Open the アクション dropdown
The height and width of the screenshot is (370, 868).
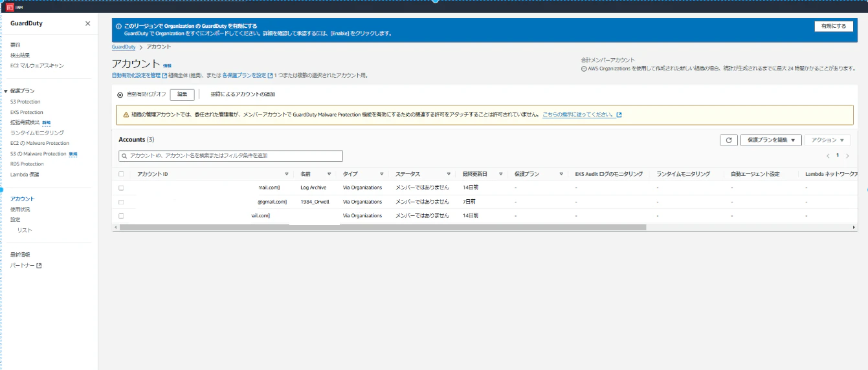coord(827,140)
